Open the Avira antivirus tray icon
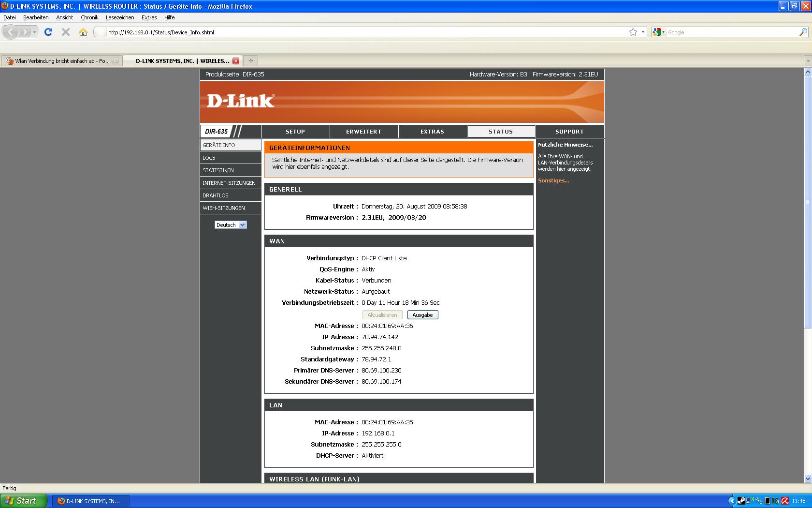This screenshot has height=508, width=812. [785, 501]
